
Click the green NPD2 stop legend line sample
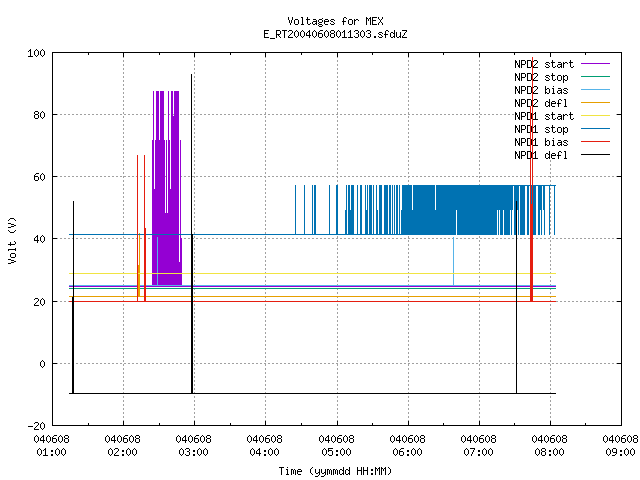click(596, 76)
